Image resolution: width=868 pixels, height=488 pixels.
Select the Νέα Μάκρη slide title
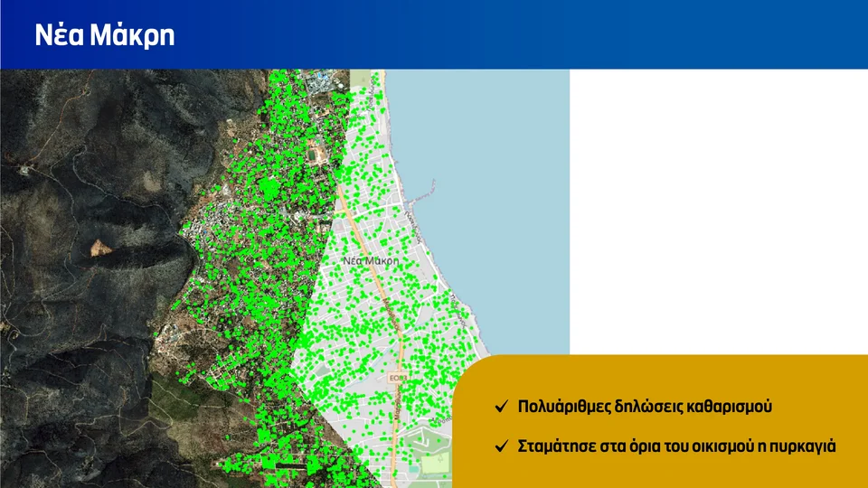pos(105,35)
